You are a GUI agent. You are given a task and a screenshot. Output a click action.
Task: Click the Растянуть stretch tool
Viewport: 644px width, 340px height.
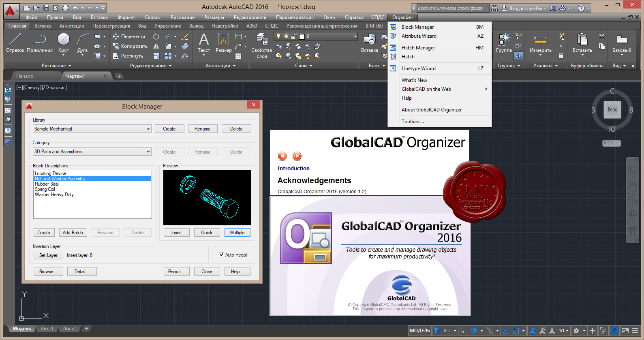pos(128,56)
